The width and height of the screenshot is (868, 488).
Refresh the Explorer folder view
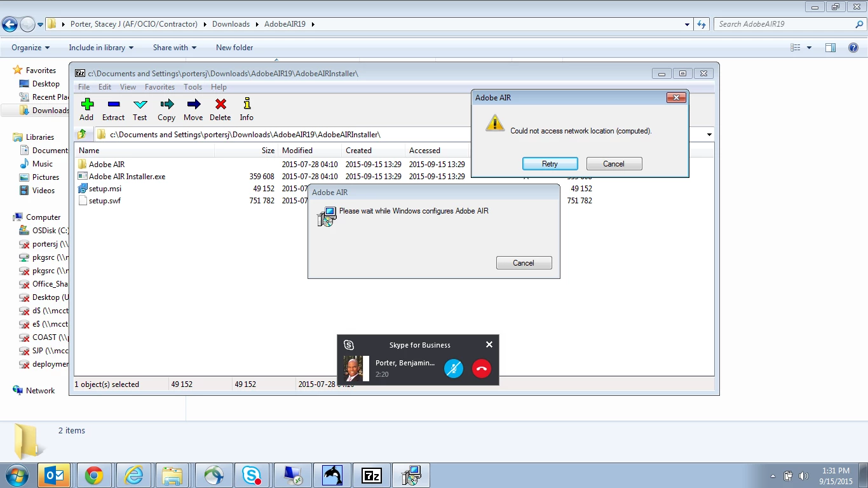702,25
